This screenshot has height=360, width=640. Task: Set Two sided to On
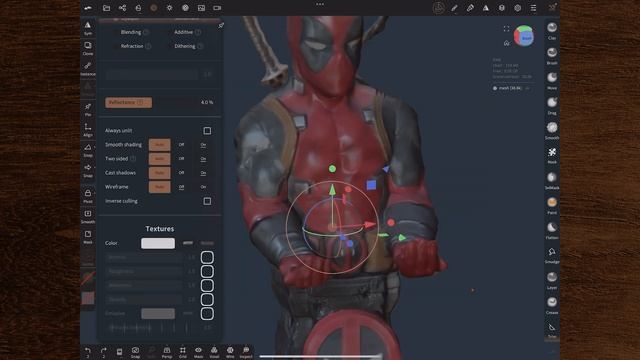coord(203,159)
